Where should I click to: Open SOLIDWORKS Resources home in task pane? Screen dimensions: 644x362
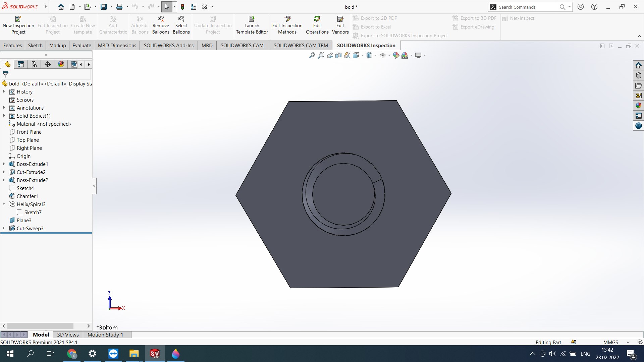[638, 65]
